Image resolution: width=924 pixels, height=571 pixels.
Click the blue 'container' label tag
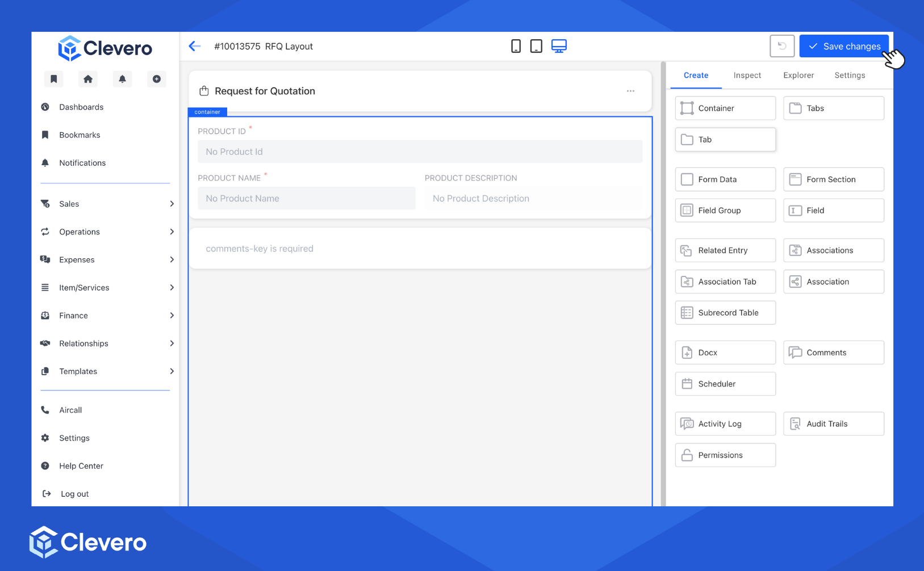point(207,112)
